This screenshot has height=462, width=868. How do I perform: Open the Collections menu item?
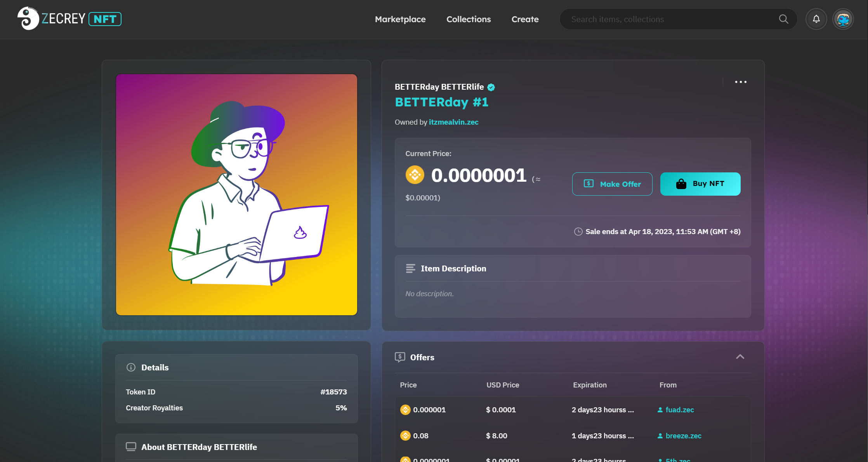pos(468,19)
